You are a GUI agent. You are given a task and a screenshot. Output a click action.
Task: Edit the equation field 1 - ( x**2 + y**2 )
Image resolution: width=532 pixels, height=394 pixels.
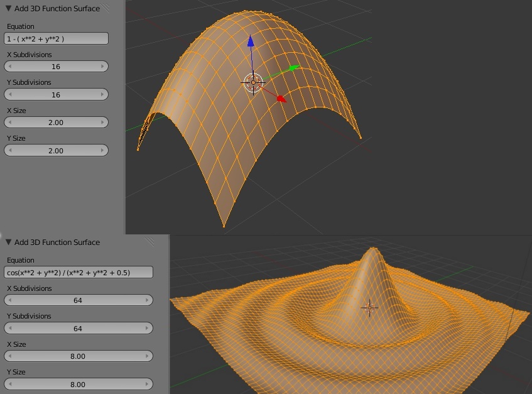click(x=57, y=39)
